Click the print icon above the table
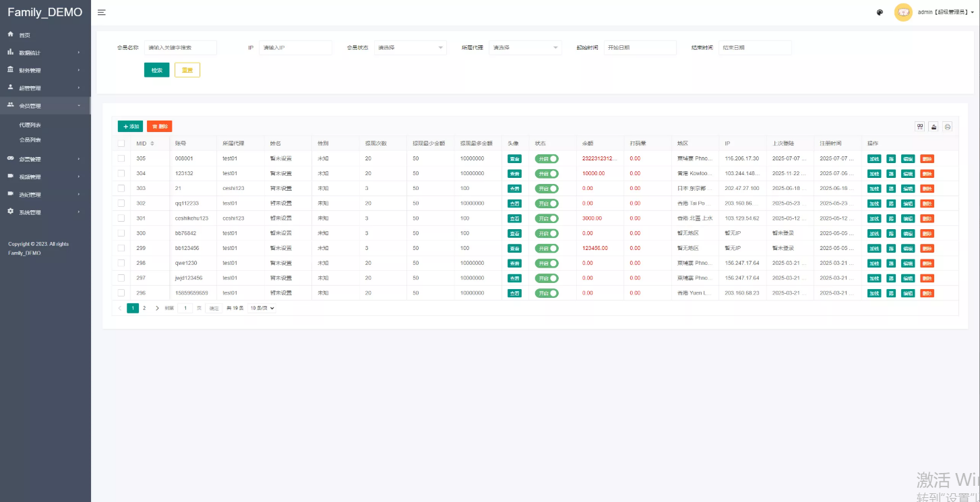Image resolution: width=980 pixels, height=502 pixels. [x=948, y=126]
